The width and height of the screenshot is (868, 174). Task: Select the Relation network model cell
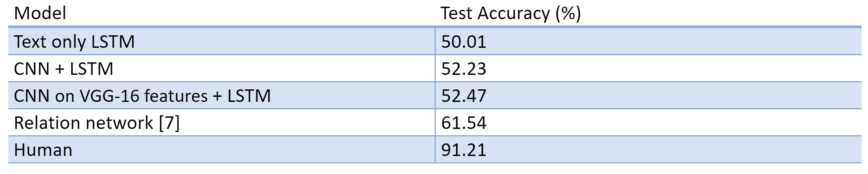point(96,123)
